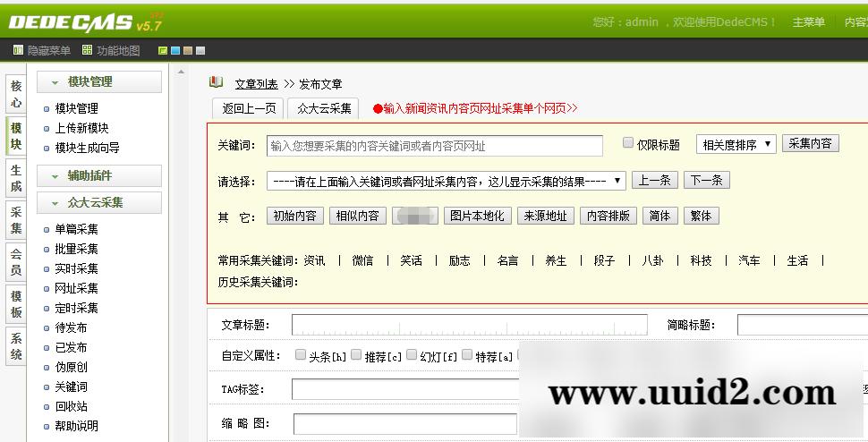Click the 来源地址 button
The image size is (868, 442).
546,216
